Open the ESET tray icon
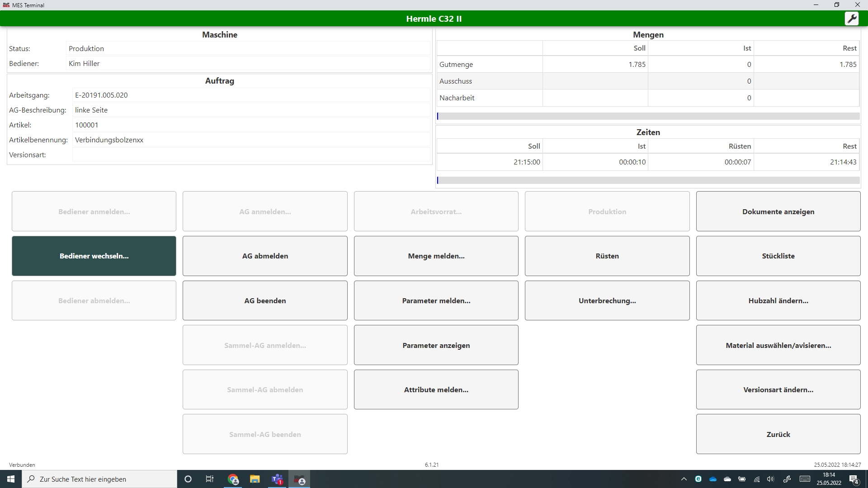Image resolution: width=868 pixels, height=488 pixels. 698,479
